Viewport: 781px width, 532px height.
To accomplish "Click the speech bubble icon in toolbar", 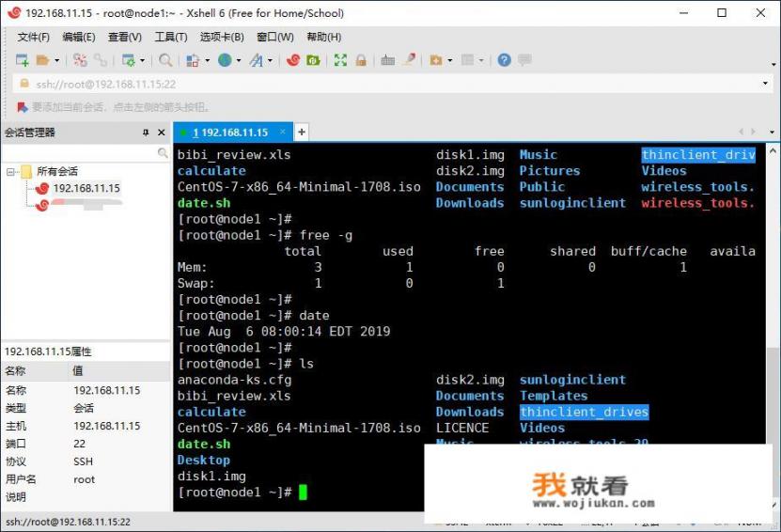I will [x=524, y=60].
